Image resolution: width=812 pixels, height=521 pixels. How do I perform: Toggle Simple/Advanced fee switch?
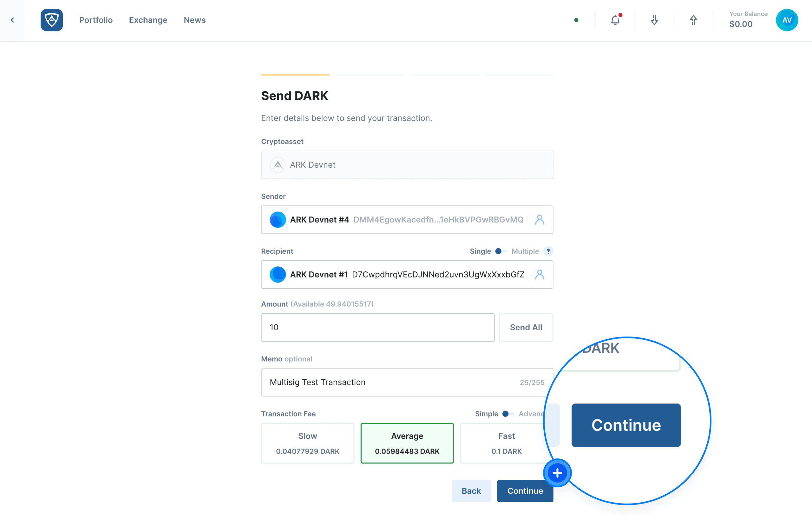pyautogui.click(x=507, y=414)
